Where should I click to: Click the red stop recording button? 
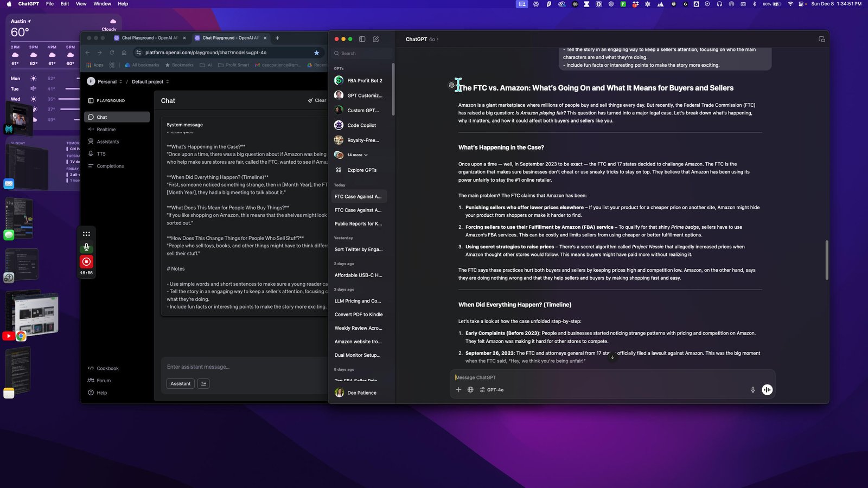[86, 261]
